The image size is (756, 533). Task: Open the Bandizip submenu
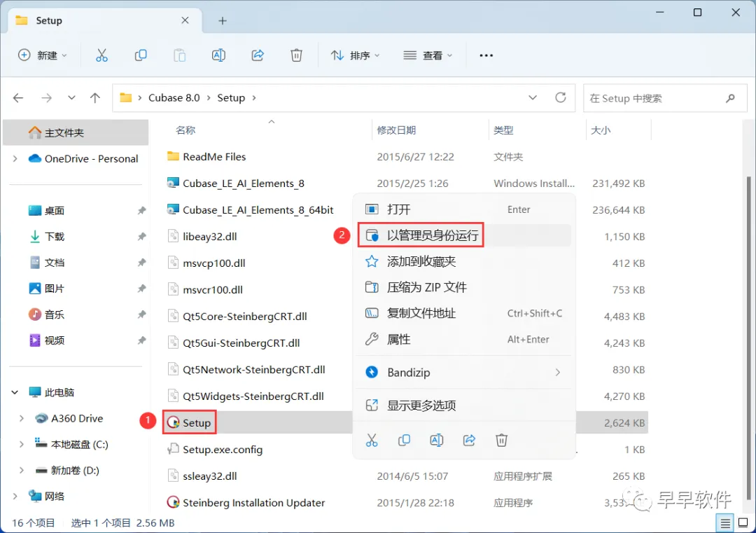pos(464,373)
